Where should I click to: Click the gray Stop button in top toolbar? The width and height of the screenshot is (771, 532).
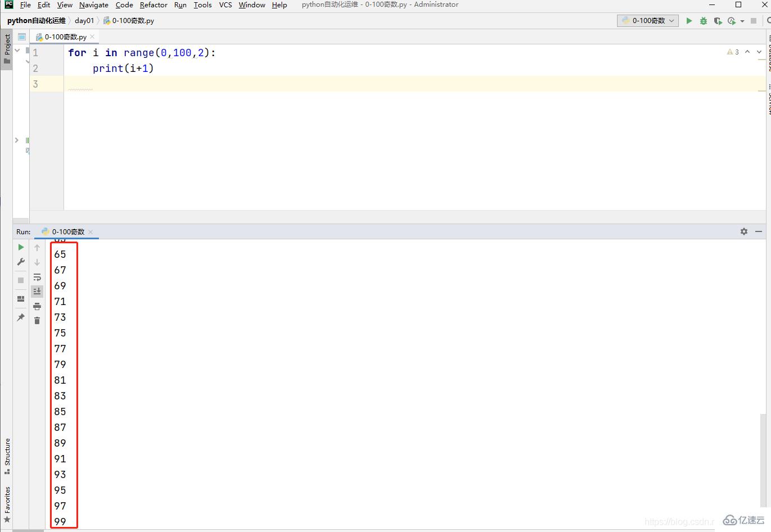coord(754,21)
